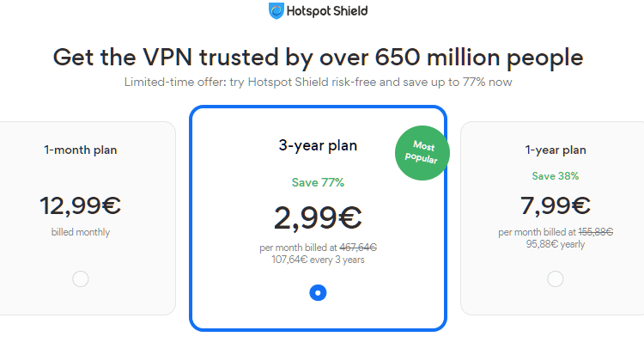Click the 1-year plan card title

pyautogui.click(x=556, y=150)
